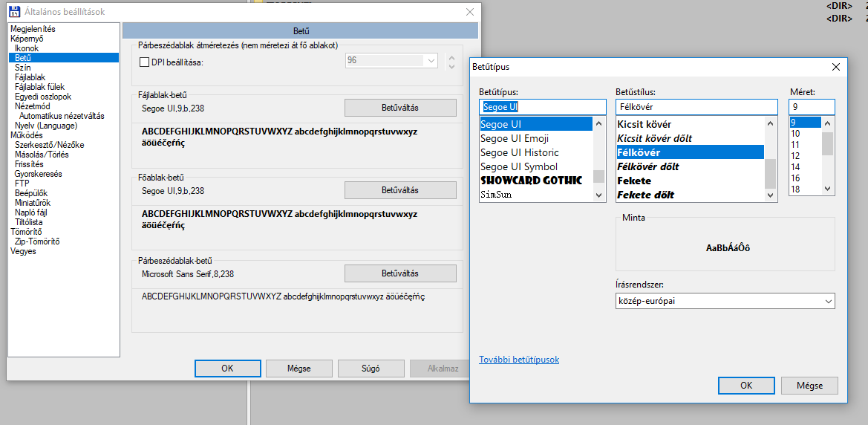Open the Írásrendszer közép-európai dropdown
The width and height of the screenshot is (868, 425).
(x=725, y=301)
